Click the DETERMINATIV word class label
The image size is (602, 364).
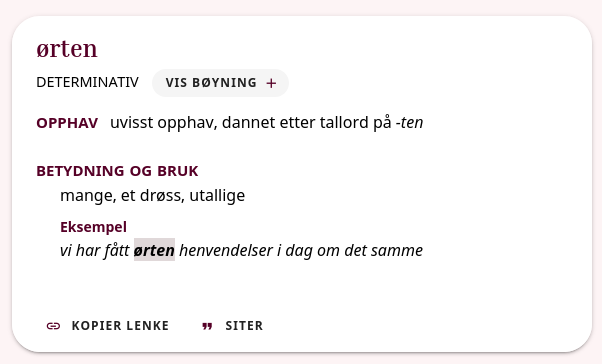[x=88, y=82]
